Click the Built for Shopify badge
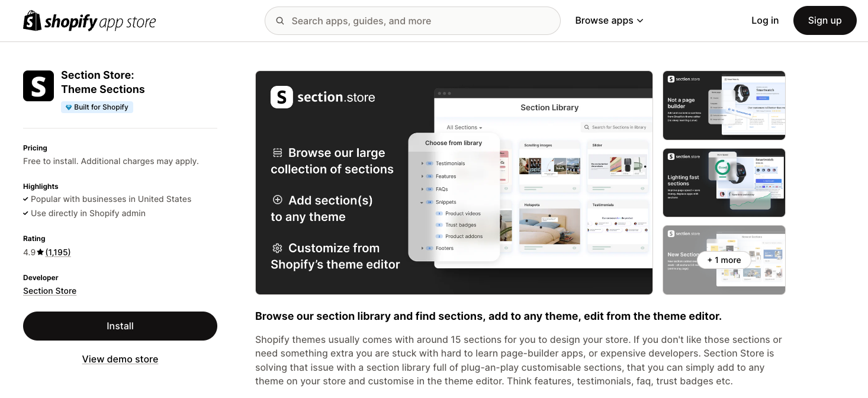868x398 pixels. pyautogui.click(x=97, y=107)
